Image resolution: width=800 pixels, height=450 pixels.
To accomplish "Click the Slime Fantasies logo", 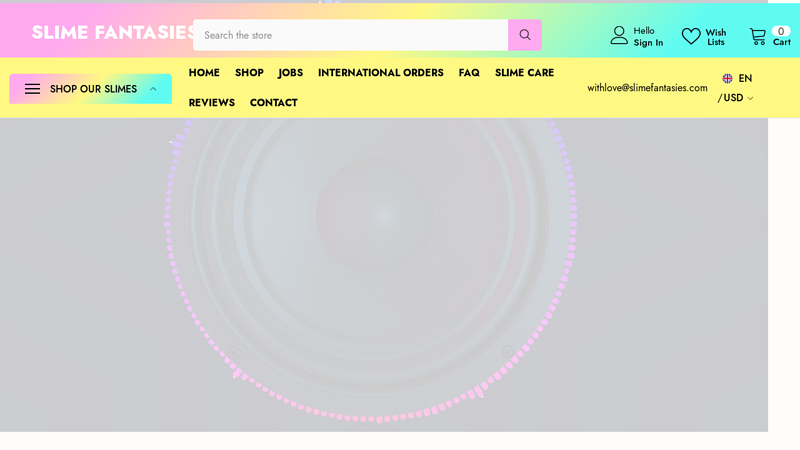I will click(x=112, y=32).
